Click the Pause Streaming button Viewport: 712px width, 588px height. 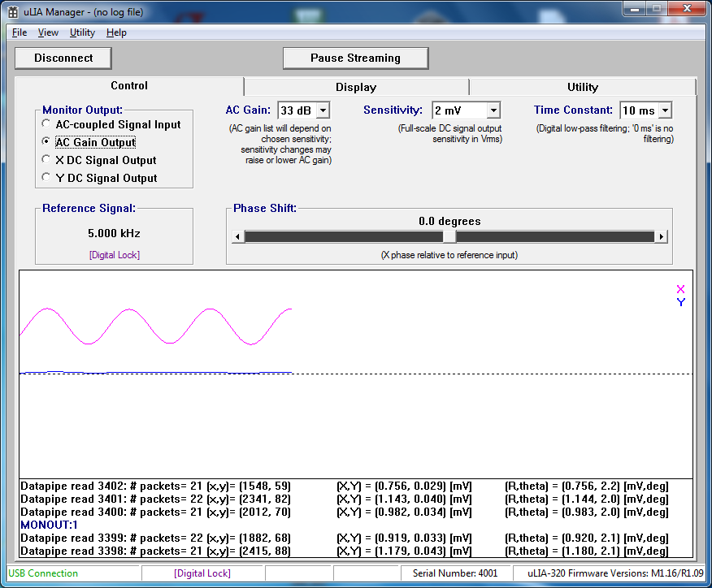pos(355,58)
